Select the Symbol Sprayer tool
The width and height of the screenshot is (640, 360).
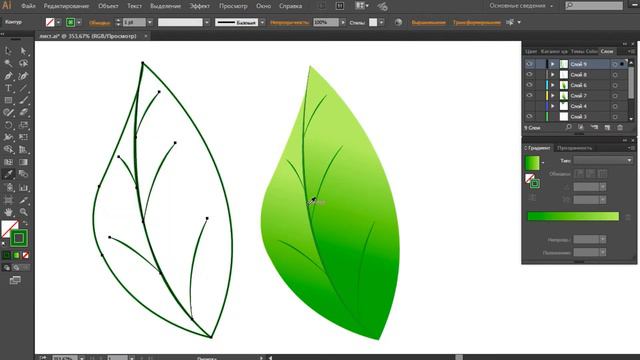click(8, 187)
